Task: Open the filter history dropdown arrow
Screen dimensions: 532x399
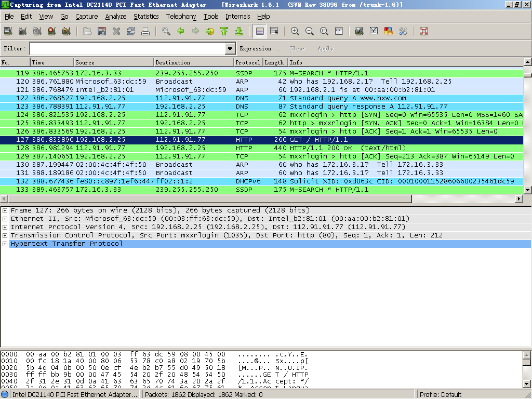Action: 230,49
